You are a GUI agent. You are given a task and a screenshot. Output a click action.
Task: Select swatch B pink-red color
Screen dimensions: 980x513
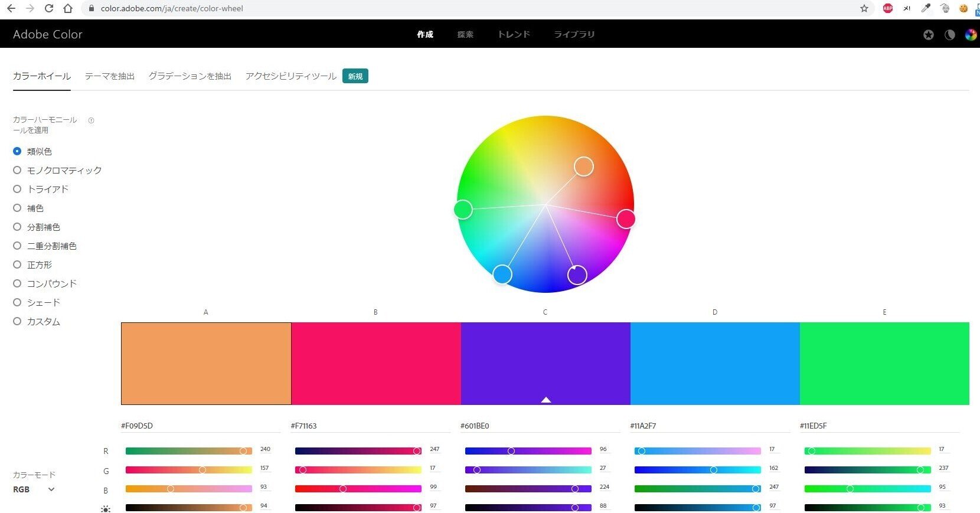pyautogui.click(x=376, y=364)
